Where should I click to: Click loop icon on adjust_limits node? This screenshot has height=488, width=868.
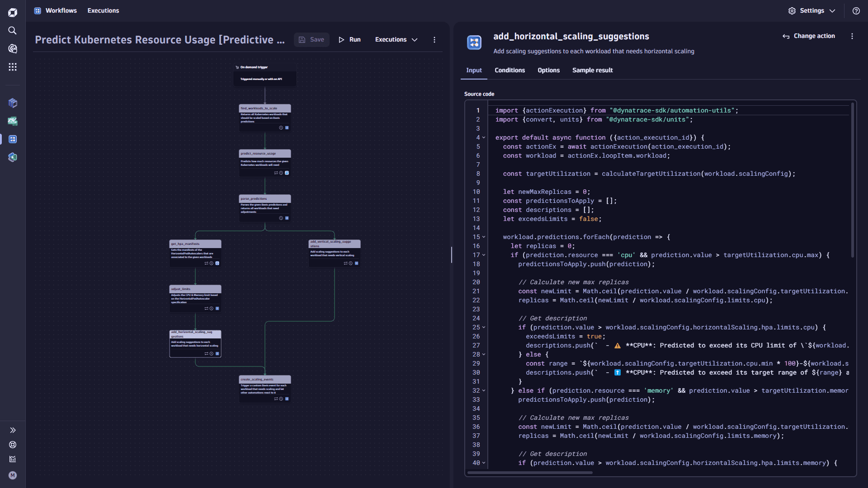[206, 309]
